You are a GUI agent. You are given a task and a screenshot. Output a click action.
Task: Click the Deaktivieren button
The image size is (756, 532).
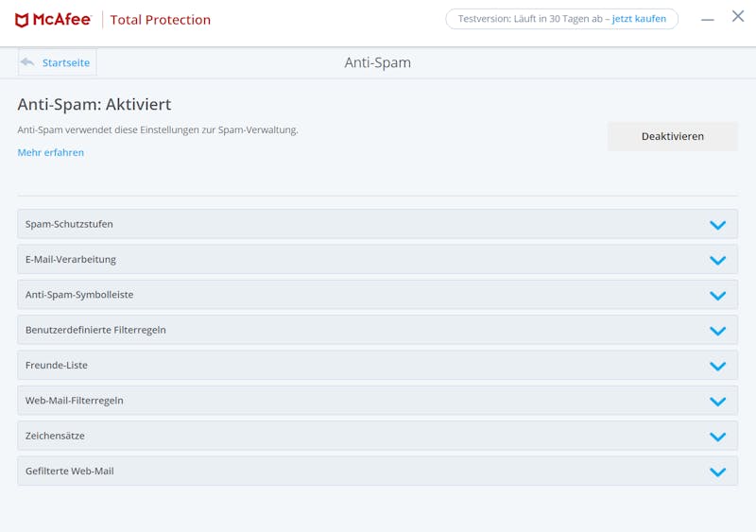tap(672, 136)
